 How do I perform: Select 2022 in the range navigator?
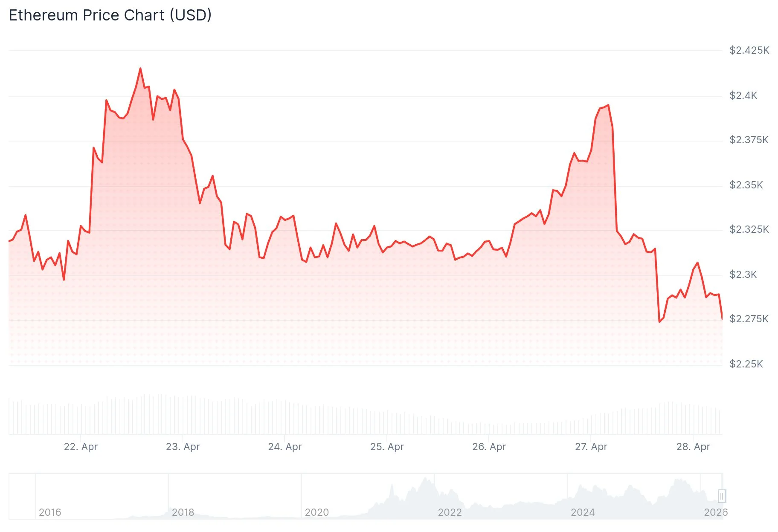coord(450,512)
